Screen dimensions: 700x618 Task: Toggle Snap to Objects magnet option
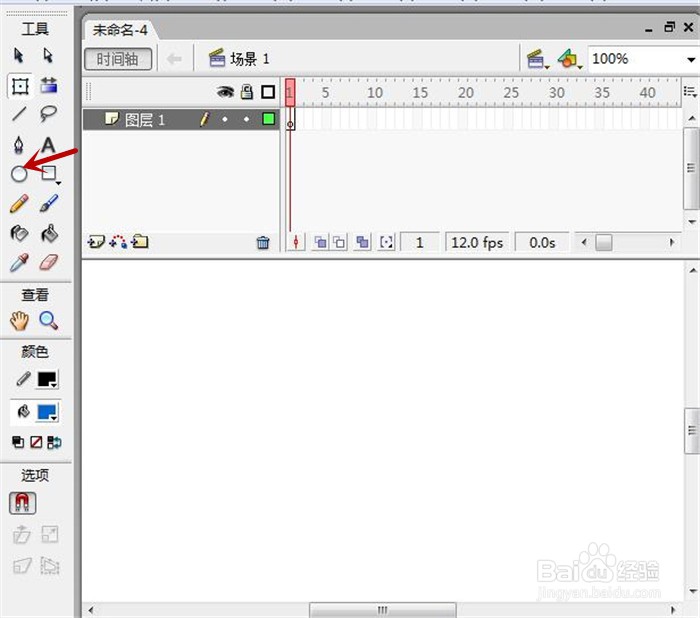point(22,503)
